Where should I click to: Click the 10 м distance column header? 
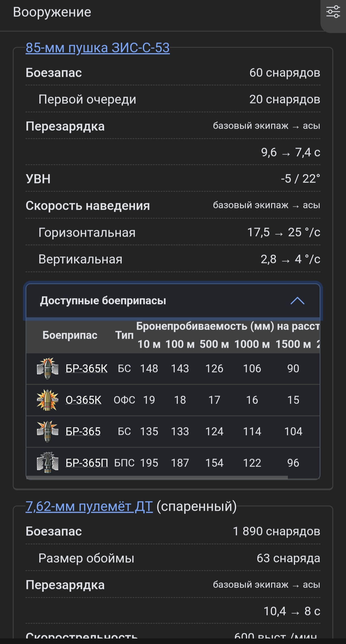149,344
